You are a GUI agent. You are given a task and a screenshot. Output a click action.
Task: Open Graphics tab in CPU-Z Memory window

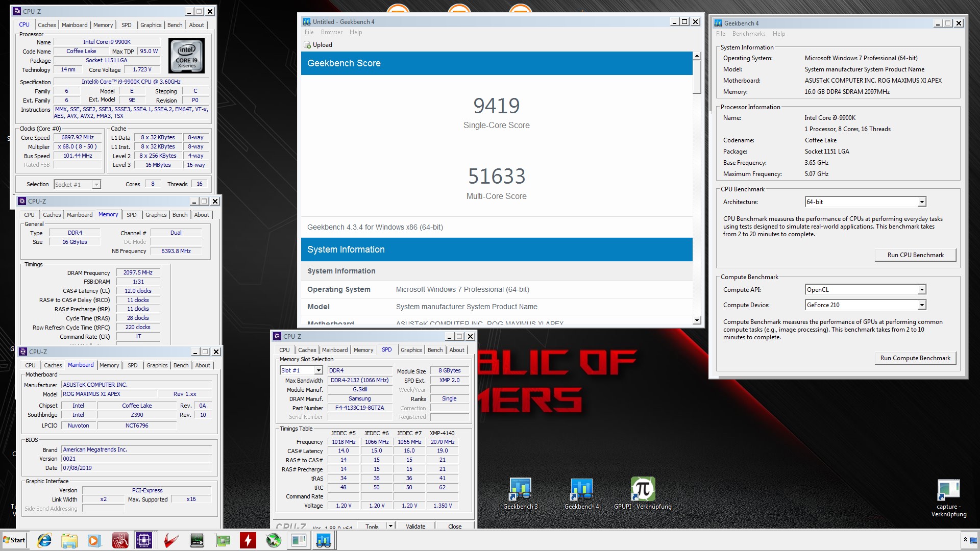(x=156, y=215)
